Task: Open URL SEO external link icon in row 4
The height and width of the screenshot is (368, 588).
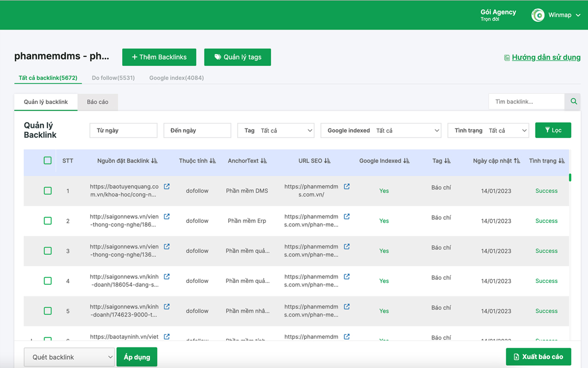Action: pos(347,276)
